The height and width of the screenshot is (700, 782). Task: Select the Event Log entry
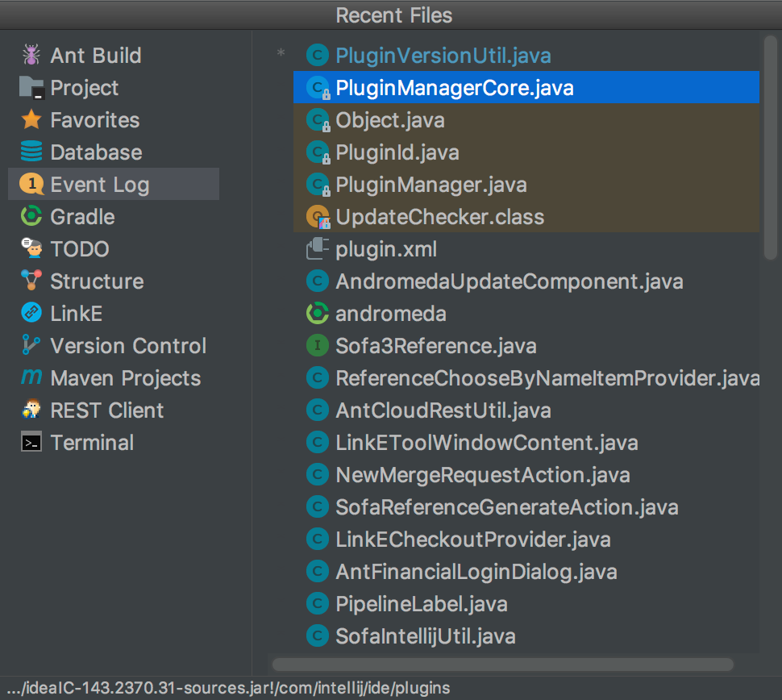click(x=114, y=184)
